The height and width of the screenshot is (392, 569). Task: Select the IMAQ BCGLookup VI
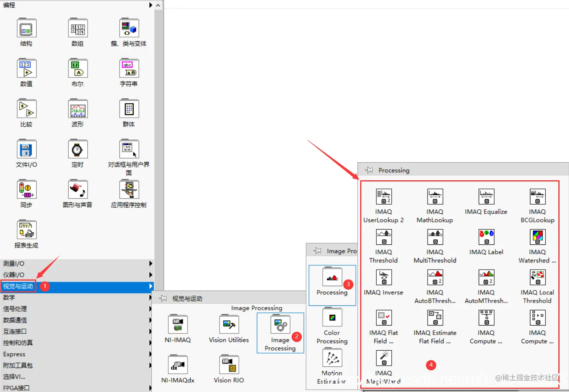pyautogui.click(x=537, y=197)
